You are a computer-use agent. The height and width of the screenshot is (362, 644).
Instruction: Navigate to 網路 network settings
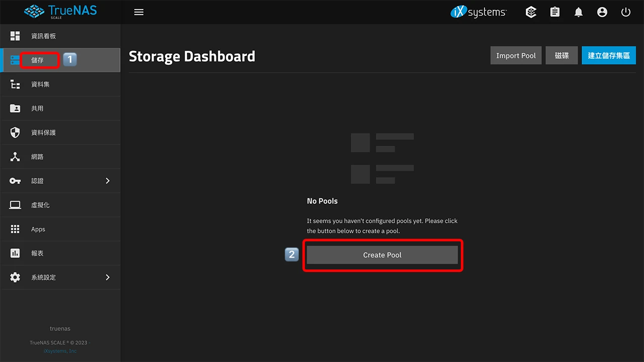click(37, 157)
